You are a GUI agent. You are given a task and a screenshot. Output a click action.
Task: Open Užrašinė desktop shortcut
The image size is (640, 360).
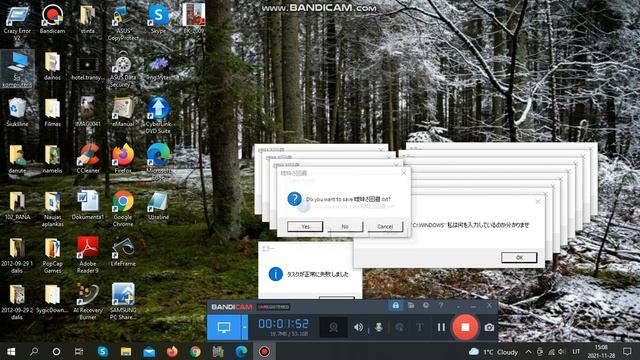(158, 205)
